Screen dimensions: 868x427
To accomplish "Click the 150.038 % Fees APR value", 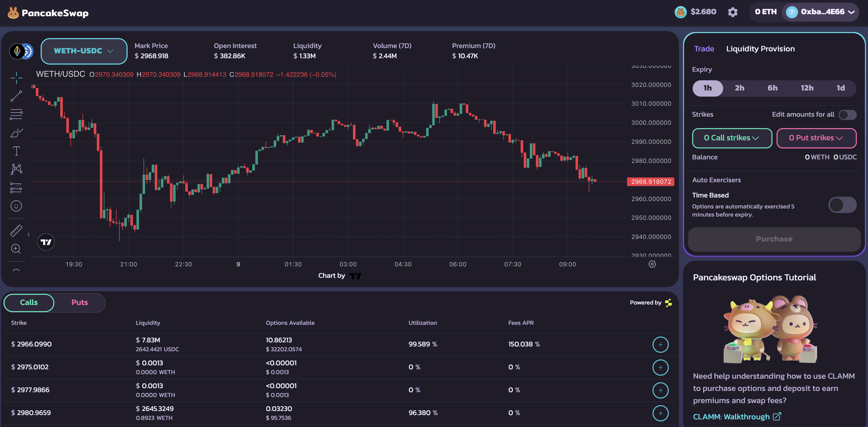I will pos(524,344).
